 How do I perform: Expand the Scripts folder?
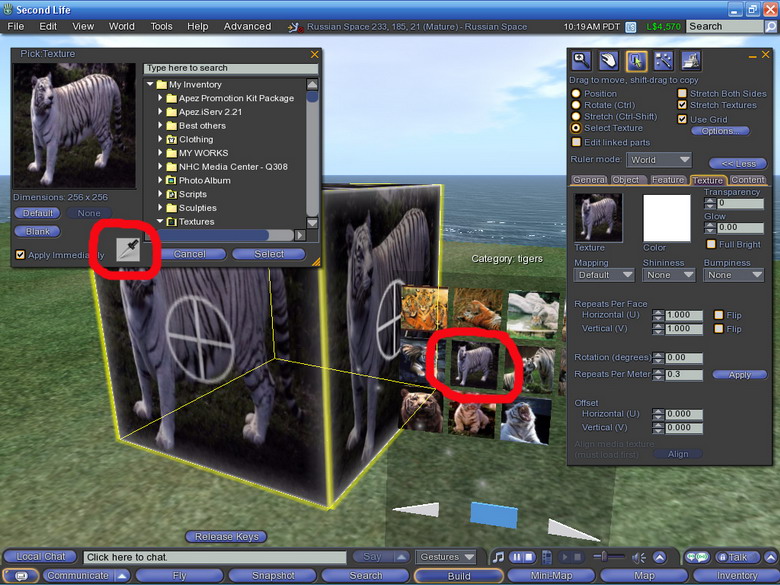(160, 194)
